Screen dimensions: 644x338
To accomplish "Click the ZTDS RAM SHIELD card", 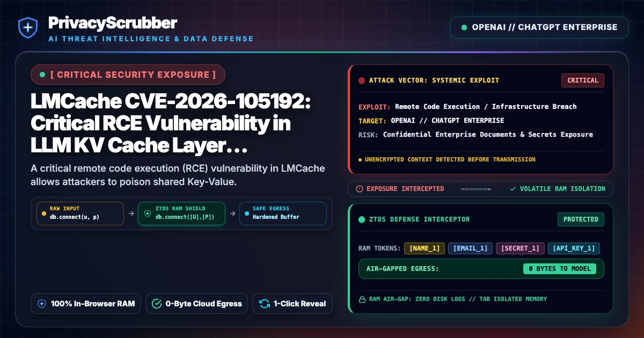I will (x=181, y=213).
